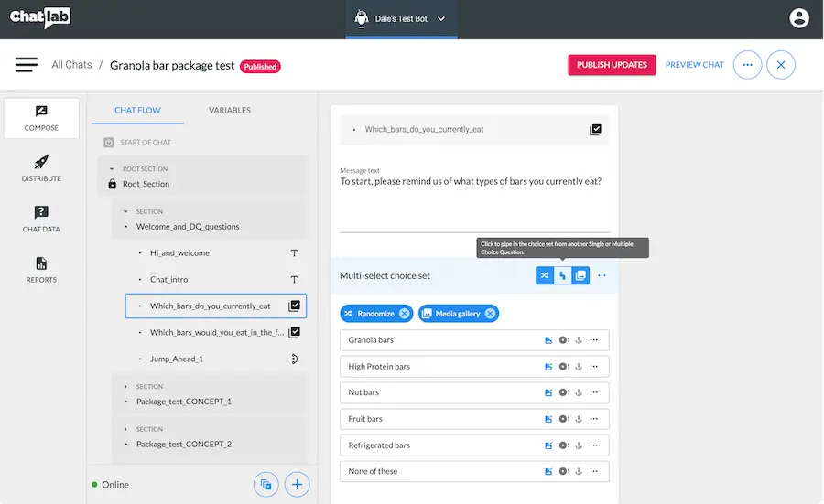
Task: Anchor the High Protein bars choice
Action: [x=579, y=367]
